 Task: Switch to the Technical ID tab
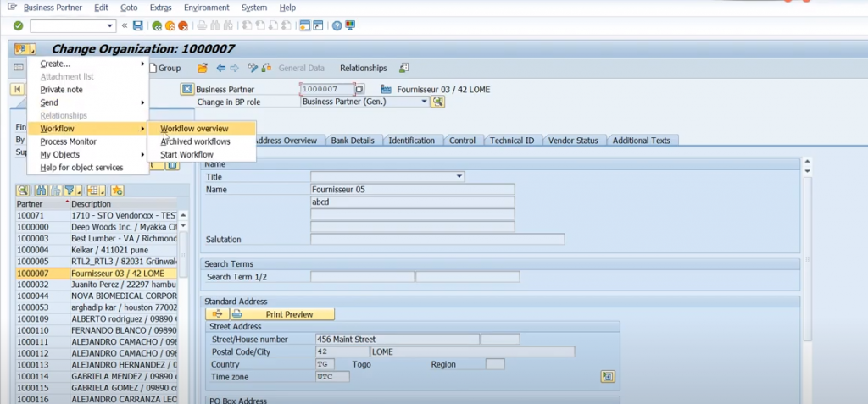(512, 141)
